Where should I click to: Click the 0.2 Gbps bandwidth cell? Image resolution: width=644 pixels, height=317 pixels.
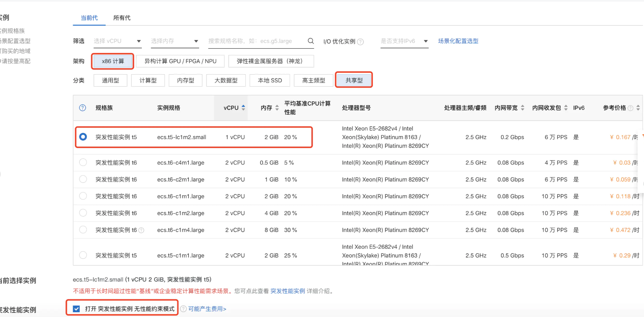pos(512,137)
